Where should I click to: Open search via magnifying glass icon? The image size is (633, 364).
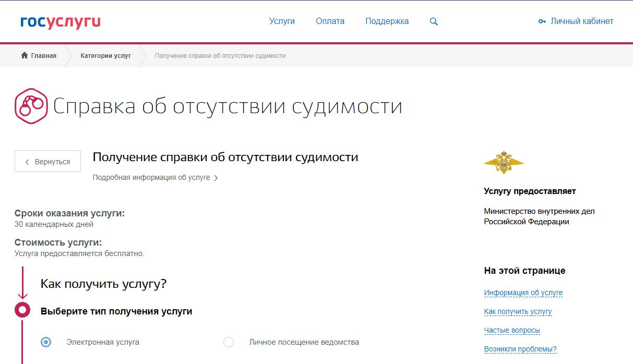click(x=434, y=22)
